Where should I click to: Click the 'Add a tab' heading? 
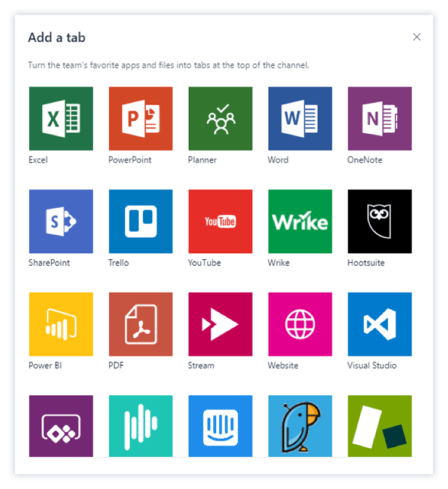(57, 38)
